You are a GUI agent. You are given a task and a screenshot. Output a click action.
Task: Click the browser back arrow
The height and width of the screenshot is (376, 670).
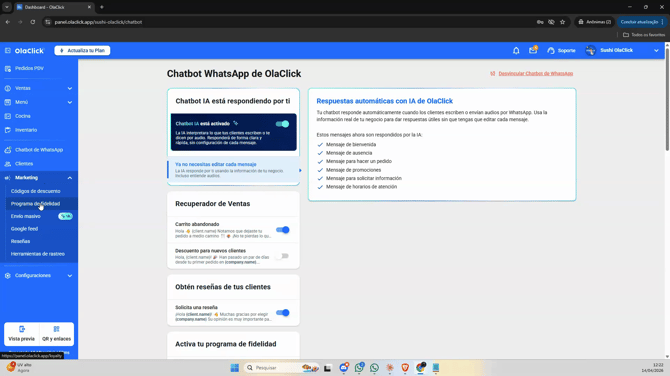coord(8,22)
